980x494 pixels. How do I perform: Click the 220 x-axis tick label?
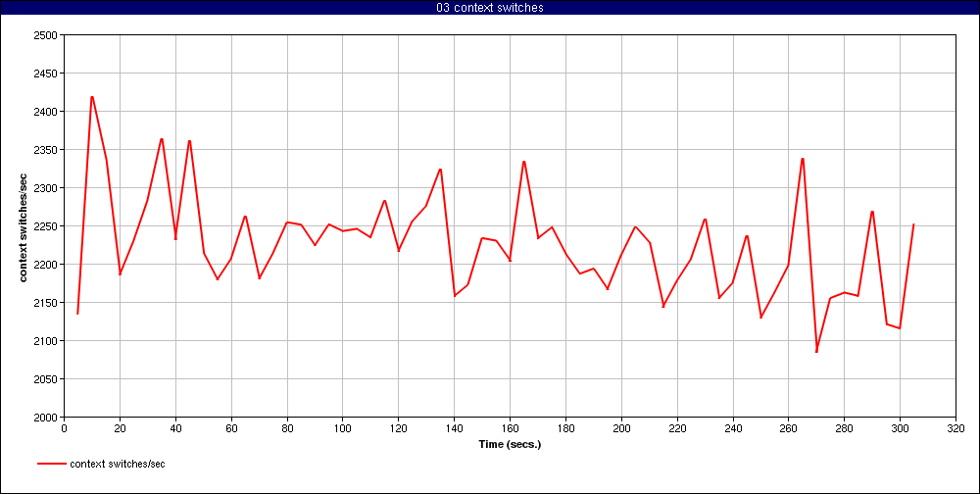tap(677, 428)
